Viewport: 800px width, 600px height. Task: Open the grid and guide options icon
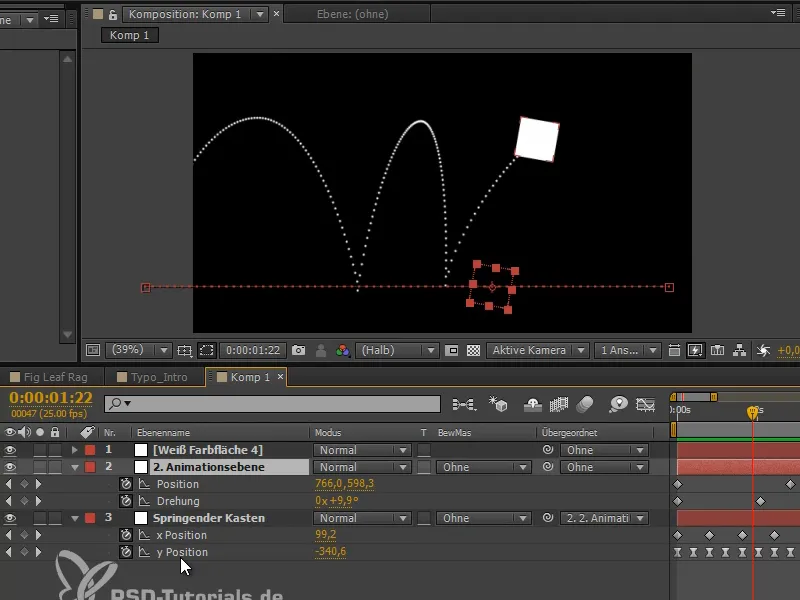click(x=184, y=351)
